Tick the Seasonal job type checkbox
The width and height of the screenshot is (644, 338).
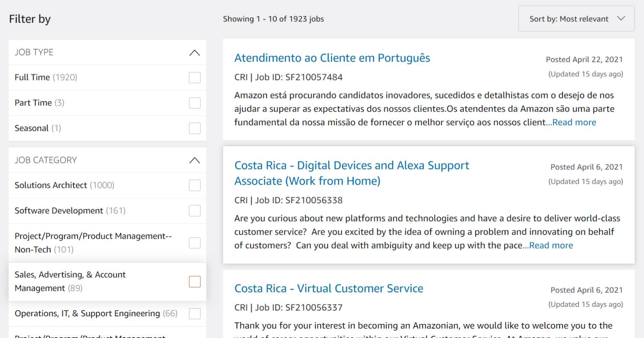(195, 128)
